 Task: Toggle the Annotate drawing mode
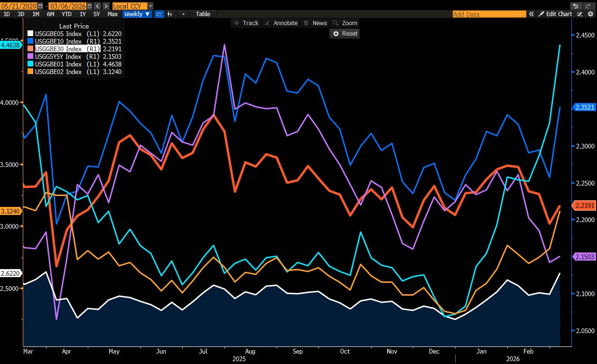tap(281, 23)
